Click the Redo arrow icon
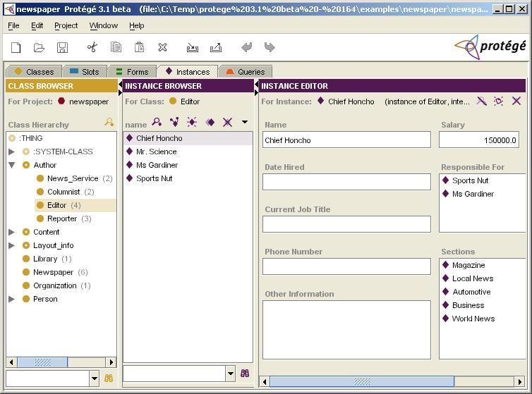Image resolution: width=532 pixels, height=394 pixels. tap(270, 47)
